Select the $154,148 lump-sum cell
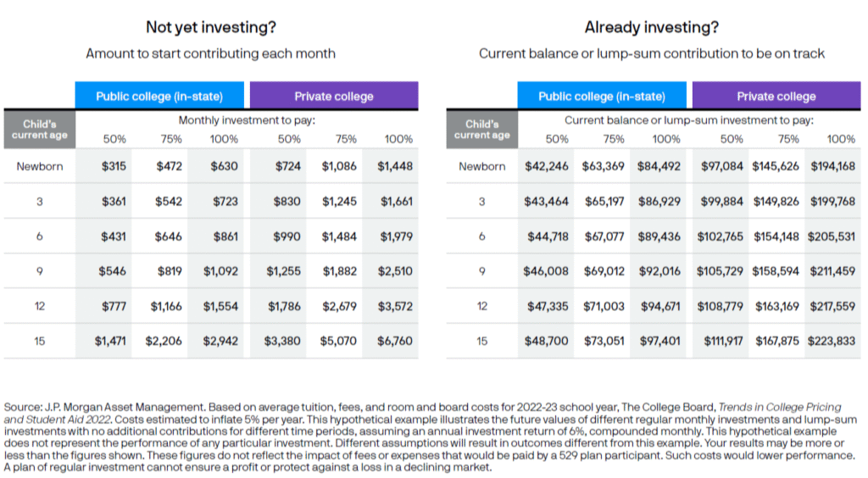 [x=775, y=236]
